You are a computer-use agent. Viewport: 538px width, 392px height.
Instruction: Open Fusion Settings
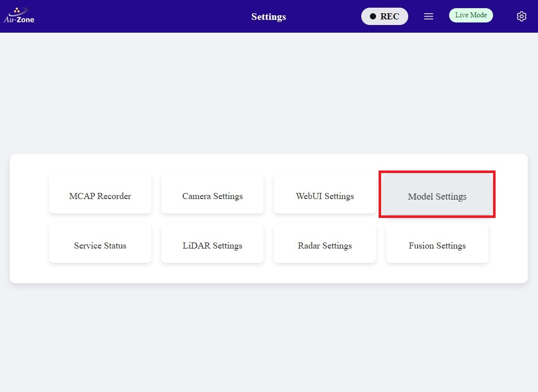pyautogui.click(x=437, y=246)
